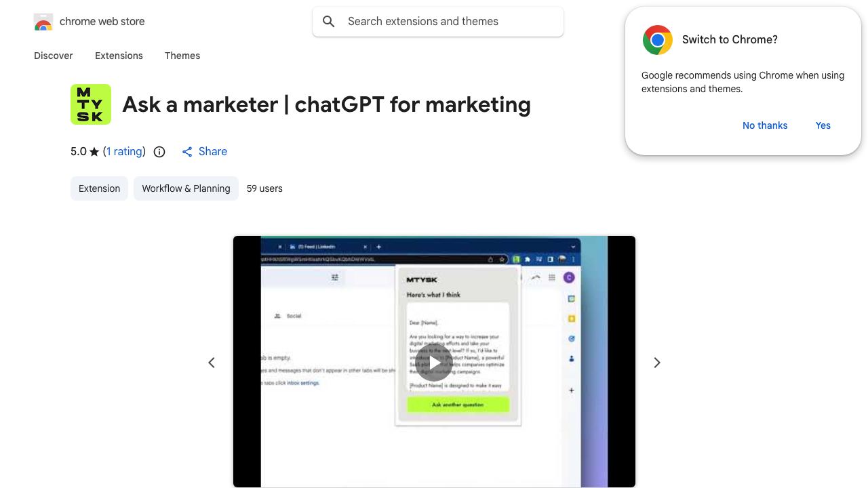Open the rating info icon

click(x=159, y=152)
